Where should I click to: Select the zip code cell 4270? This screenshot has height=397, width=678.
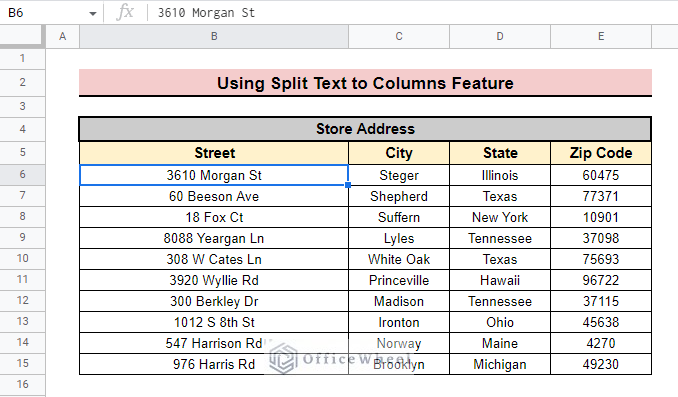(x=601, y=343)
